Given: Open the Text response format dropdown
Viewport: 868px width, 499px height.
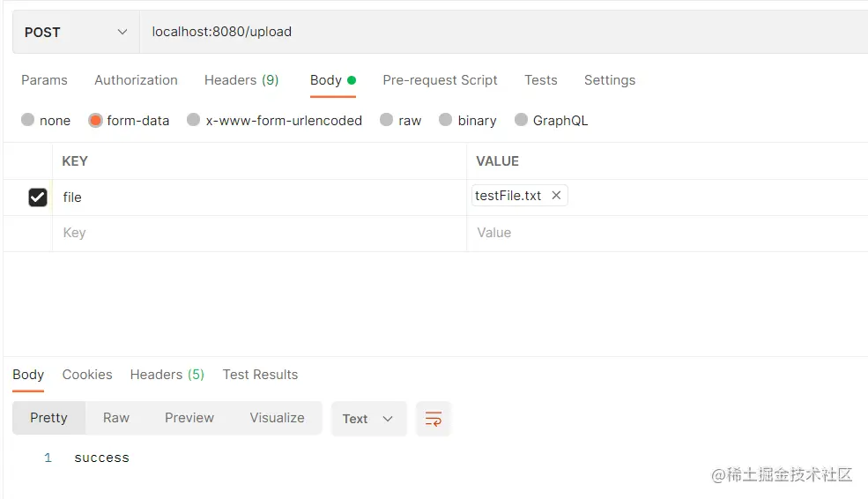Looking at the screenshot, I should tap(368, 419).
